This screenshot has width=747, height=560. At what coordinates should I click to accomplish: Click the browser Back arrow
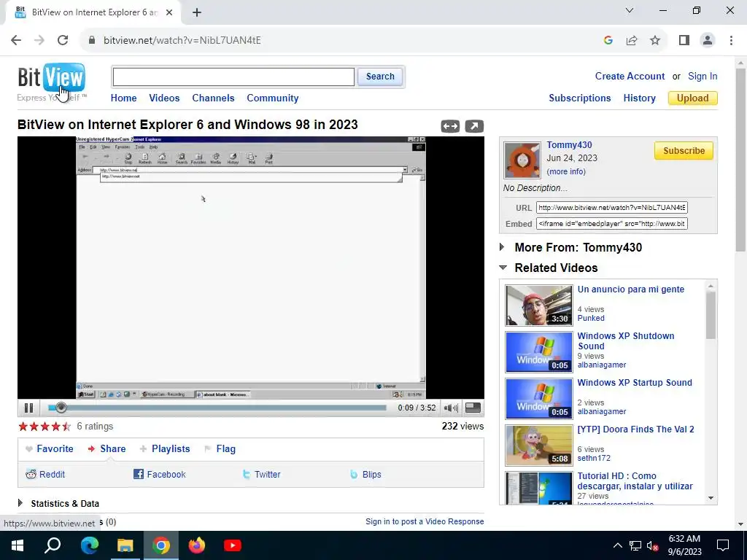coord(16,40)
